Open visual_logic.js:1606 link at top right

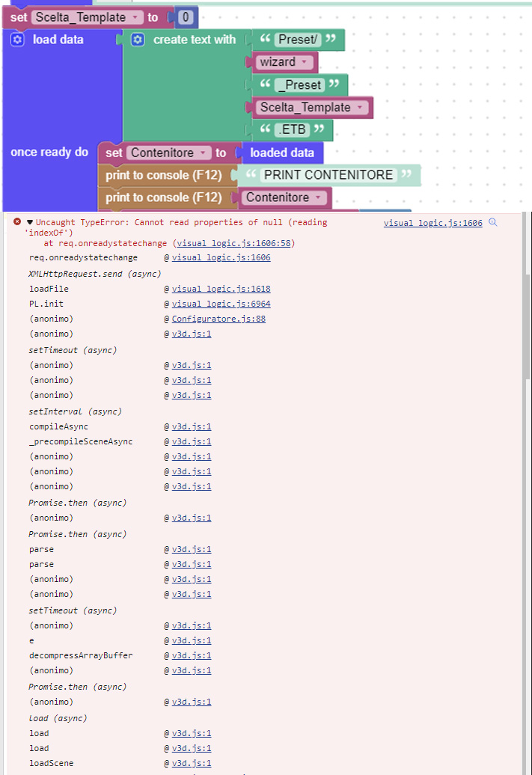tap(432, 223)
